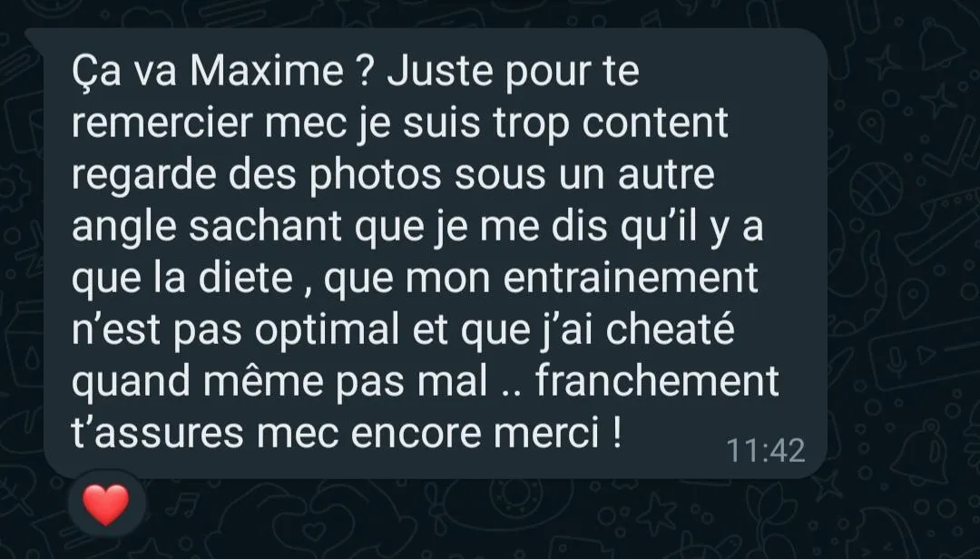
Task: Click the word 'cheaté' in the message
Action: click(x=670, y=329)
